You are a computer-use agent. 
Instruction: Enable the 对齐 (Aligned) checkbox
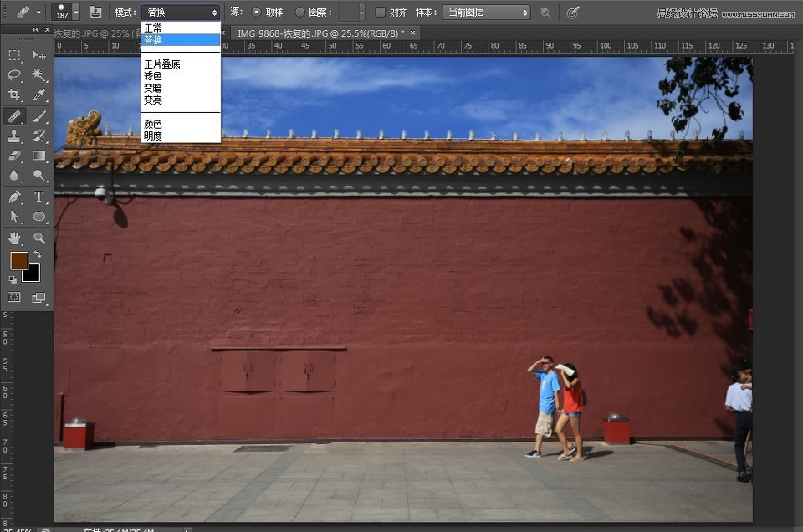tap(378, 13)
